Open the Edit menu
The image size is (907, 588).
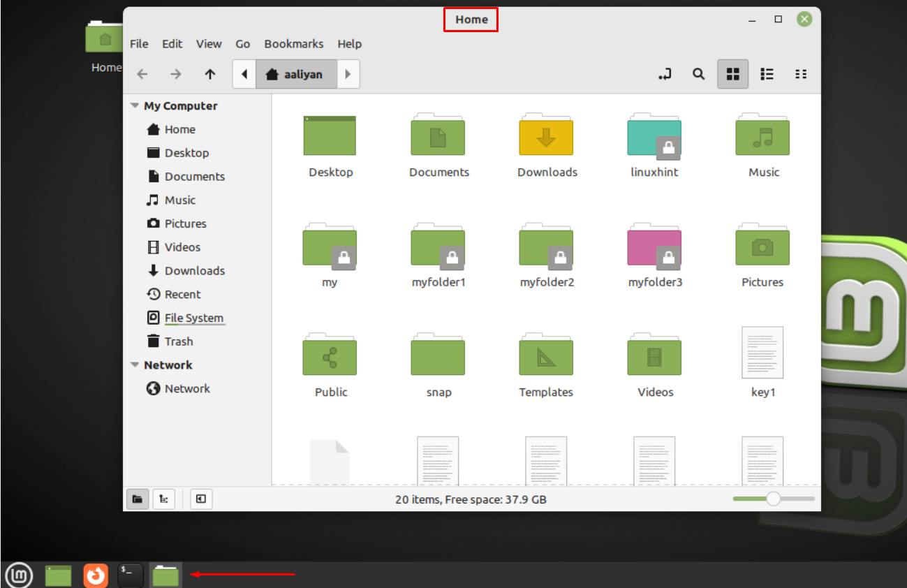(x=172, y=44)
